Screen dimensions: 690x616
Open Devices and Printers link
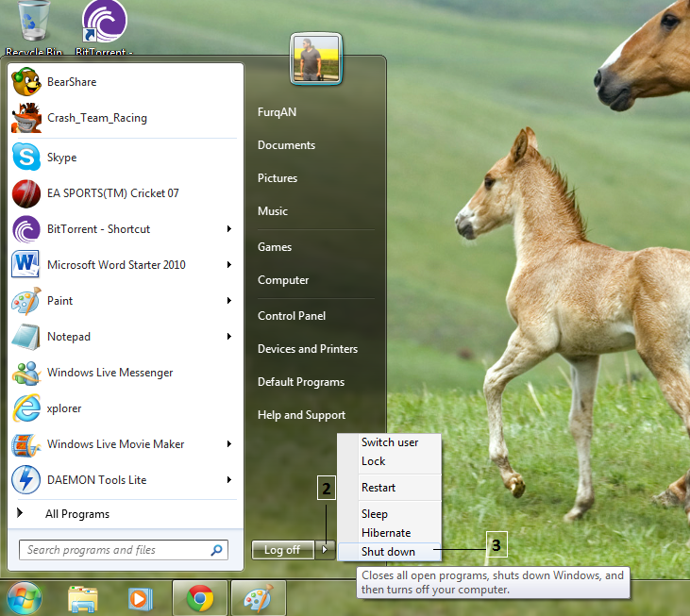(308, 349)
